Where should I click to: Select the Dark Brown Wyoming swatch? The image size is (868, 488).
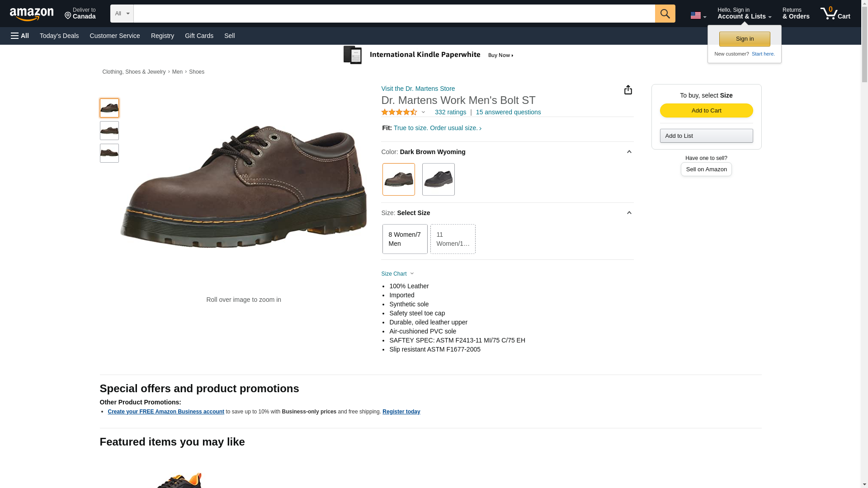tap(398, 179)
